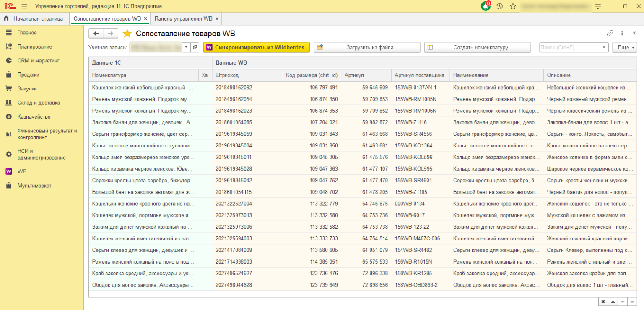
Task: Close the Сопоставление товаров WB tab
Action: [x=145, y=19]
